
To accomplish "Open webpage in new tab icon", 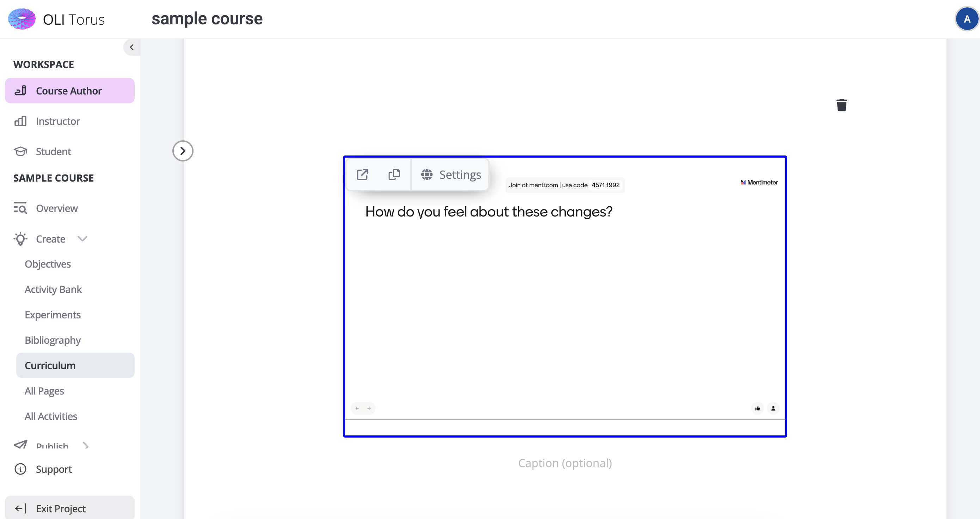I will click(x=362, y=175).
